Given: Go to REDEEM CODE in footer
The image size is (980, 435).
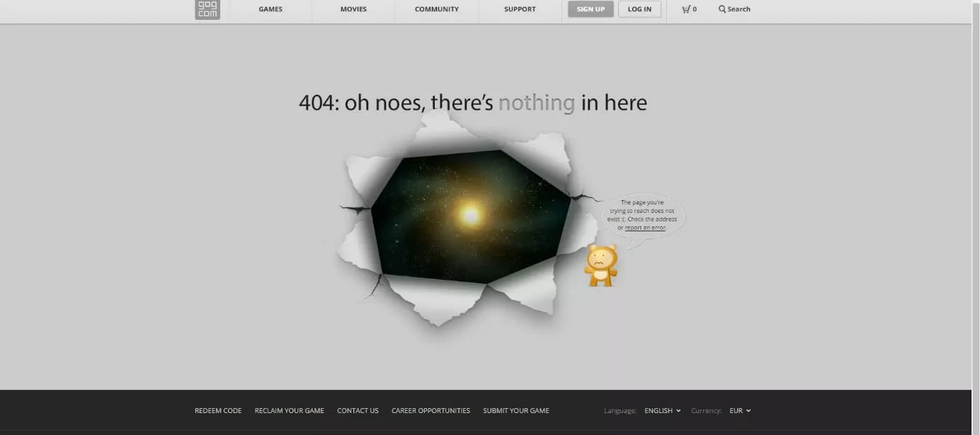Looking at the screenshot, I should [x=218, y=410].
